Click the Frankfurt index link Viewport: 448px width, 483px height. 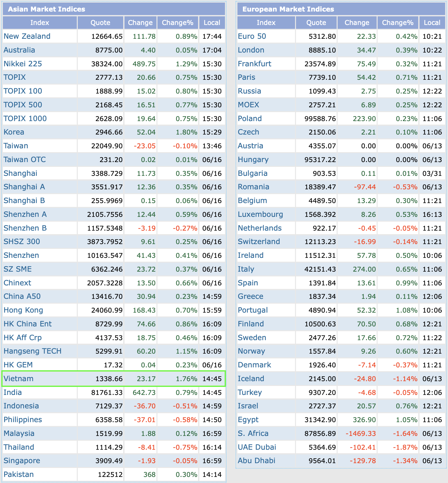click(x=254, y=64)
